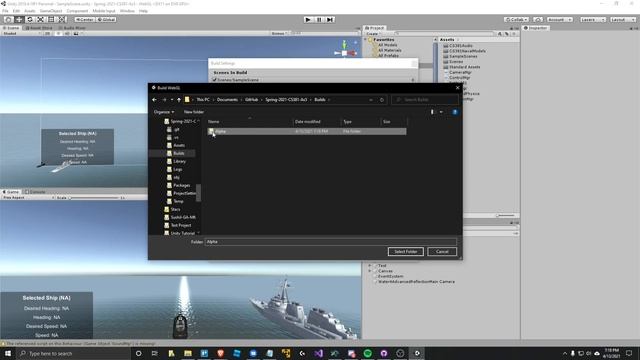Toggle scene lighting button
Viewport: 640px width, 360px height.
[58, 33]
